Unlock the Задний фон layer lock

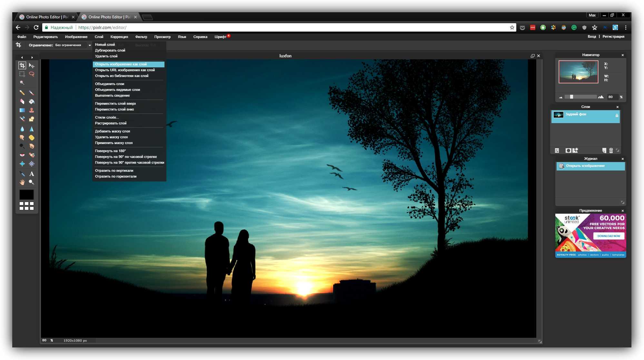(617, 115)
